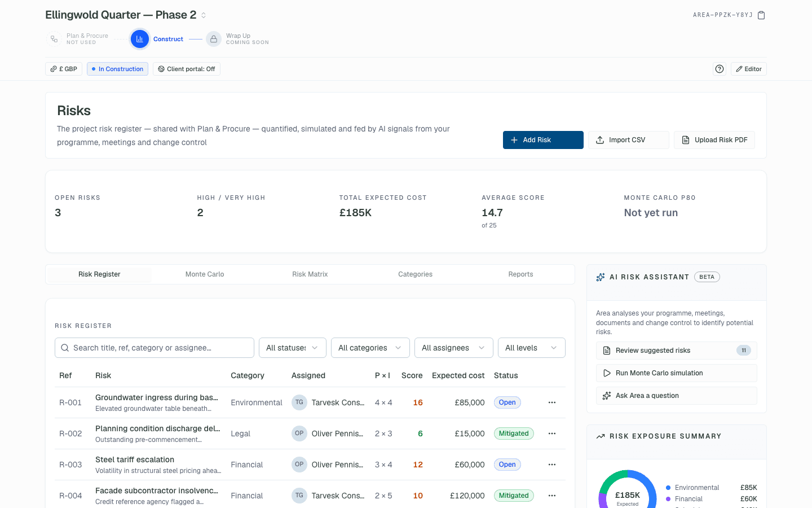Click the Open status badge on R-003
Viewport: 812px width, 508px height.
click(x=507, y=465)
